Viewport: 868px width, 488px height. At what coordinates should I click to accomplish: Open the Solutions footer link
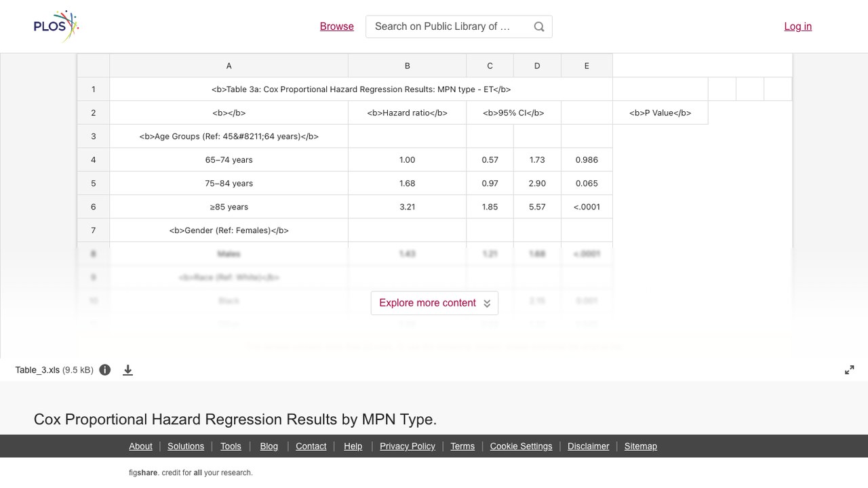coord(186,446)
